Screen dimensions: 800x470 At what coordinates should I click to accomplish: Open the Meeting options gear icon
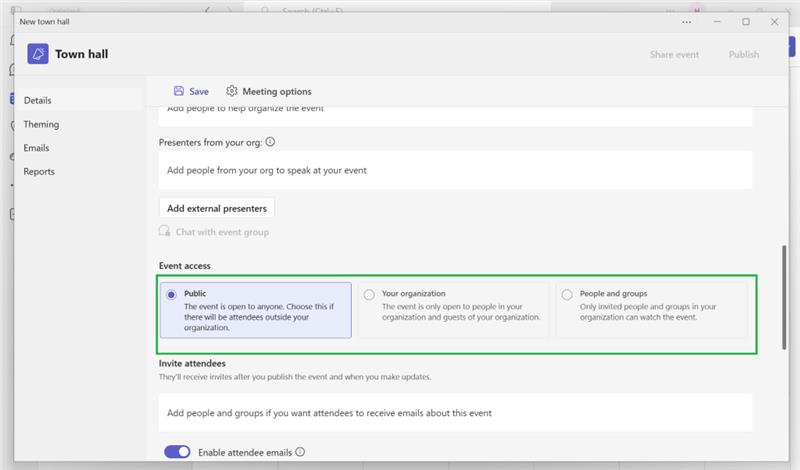pos(232,91)
